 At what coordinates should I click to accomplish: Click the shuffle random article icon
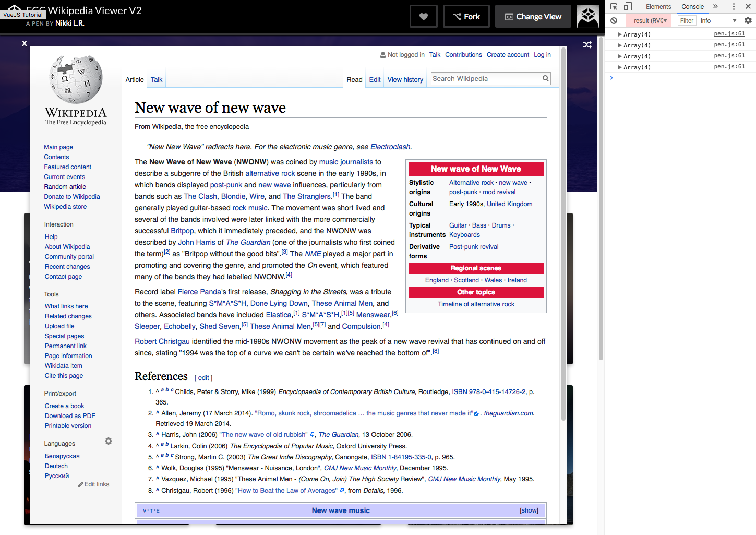(587, 45)
